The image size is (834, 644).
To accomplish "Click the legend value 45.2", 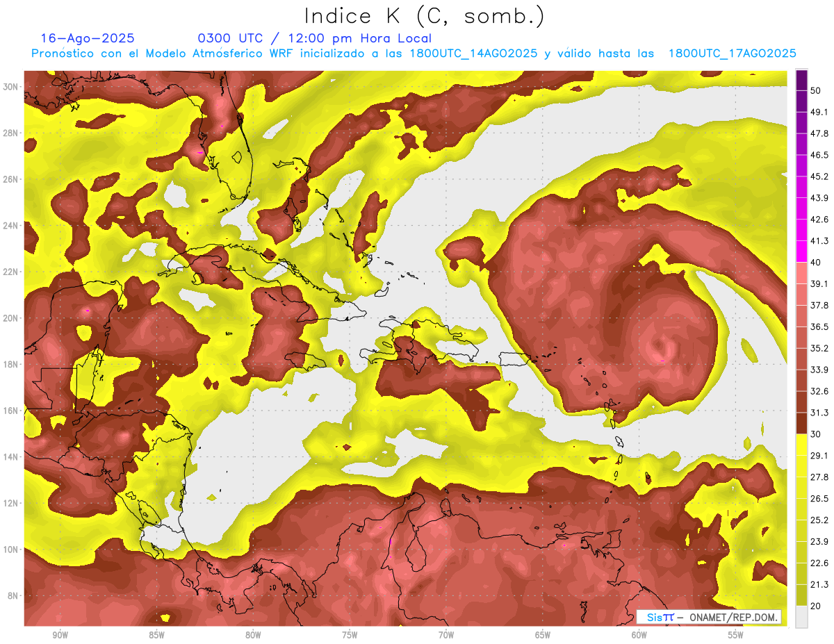I will [x=819, y=176].
